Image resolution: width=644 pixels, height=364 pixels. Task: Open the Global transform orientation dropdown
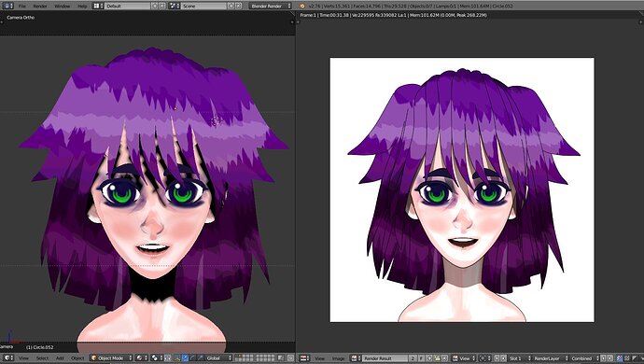[x=218, y=358]
